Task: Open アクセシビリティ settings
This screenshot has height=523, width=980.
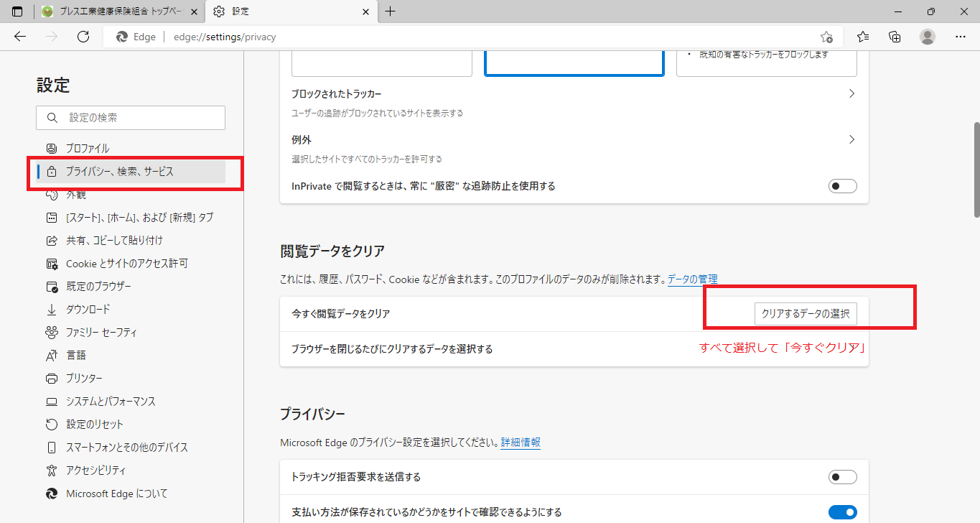Action: click(x=131, y=471)
